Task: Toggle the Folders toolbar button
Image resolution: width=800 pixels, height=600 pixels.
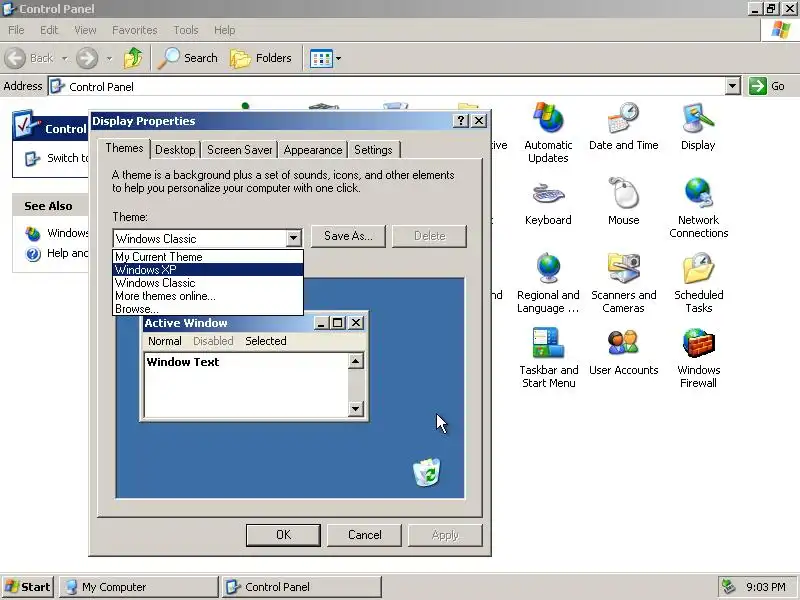Action: click(x=261, y=58)
